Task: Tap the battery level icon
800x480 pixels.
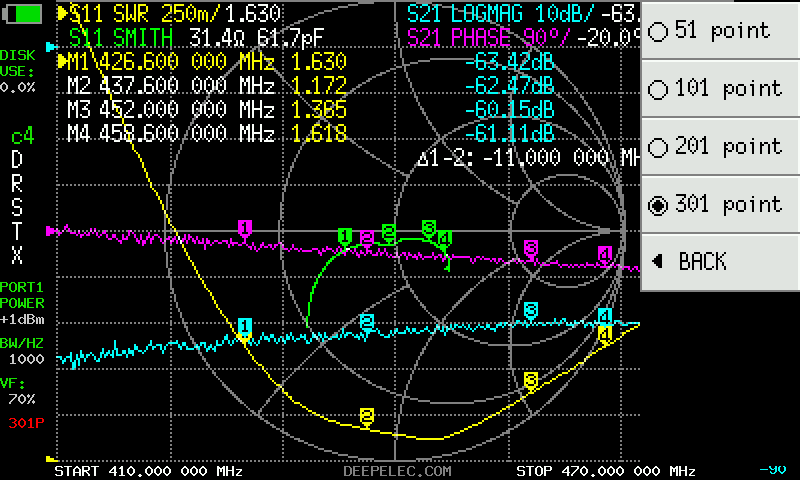Action: (22, 13)
